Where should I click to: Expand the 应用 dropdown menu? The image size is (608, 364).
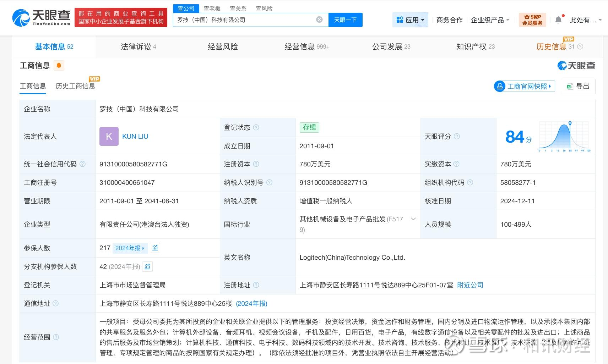tap(410, 20)
